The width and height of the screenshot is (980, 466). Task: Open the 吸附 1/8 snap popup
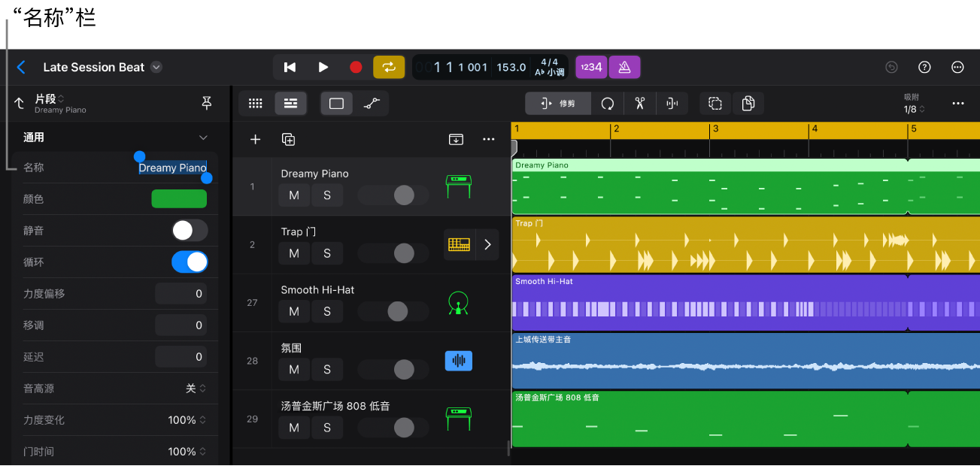(914, 104)
